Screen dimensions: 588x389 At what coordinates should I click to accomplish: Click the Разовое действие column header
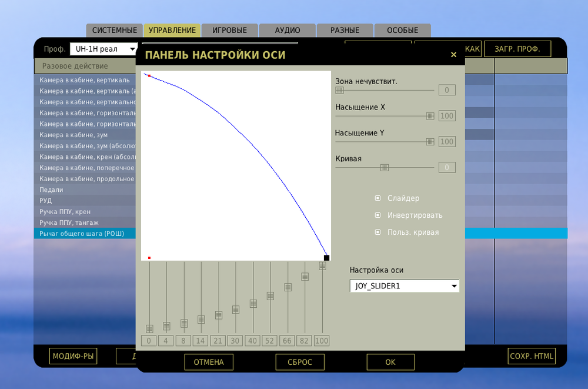85,66
